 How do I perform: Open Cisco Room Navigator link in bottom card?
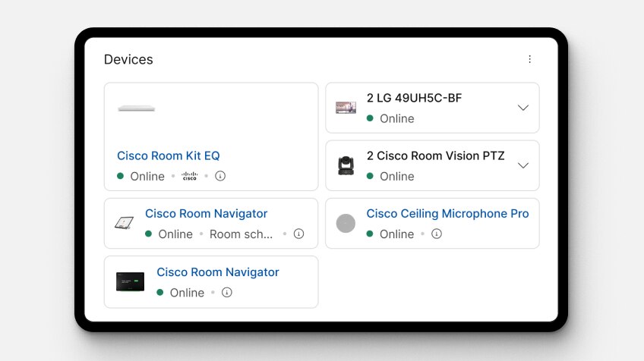pyautogui.click(x=218, y=272)
